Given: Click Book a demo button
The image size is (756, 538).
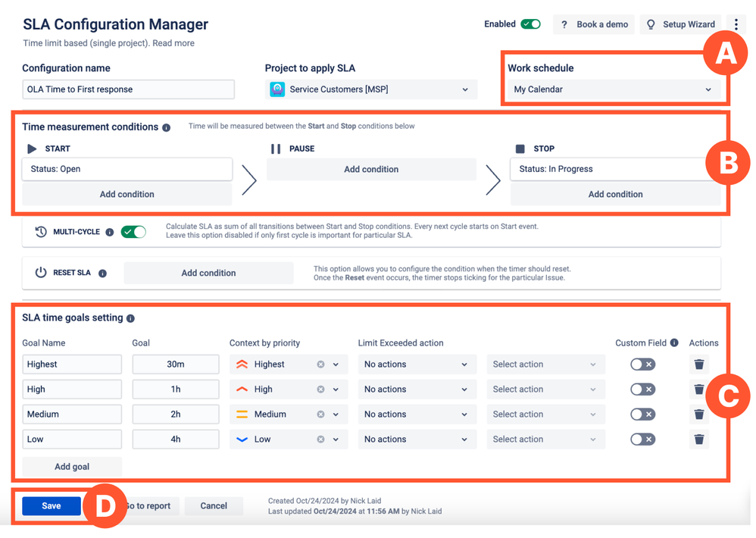Looking at the screenshot, I should [x=595, y=24].
